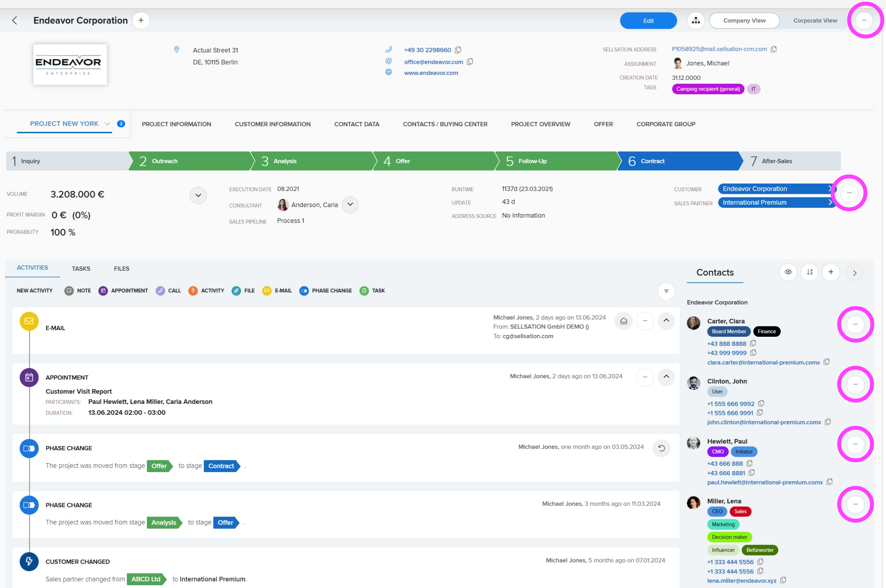
Task: Open more options on the Appointment activity
Action: 645,377
